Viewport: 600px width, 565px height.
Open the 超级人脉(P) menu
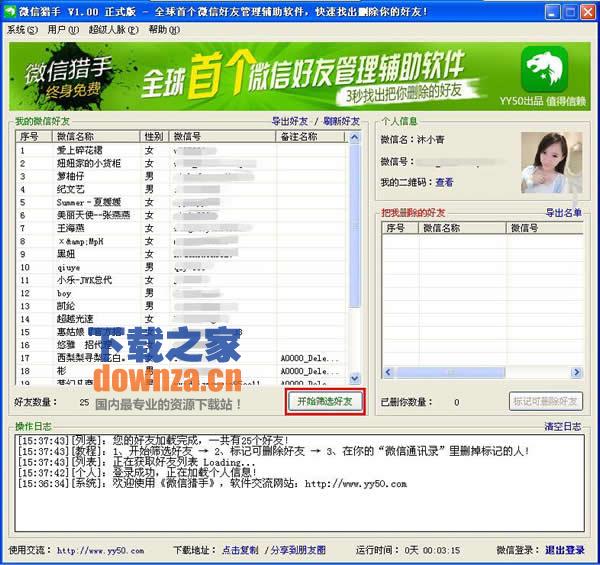coord(114,30)
